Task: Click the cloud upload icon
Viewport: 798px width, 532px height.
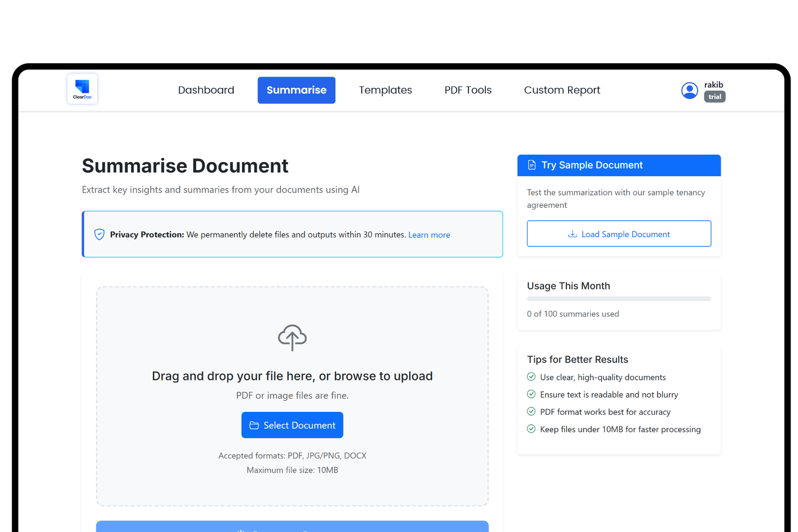Action: [292, 338]
